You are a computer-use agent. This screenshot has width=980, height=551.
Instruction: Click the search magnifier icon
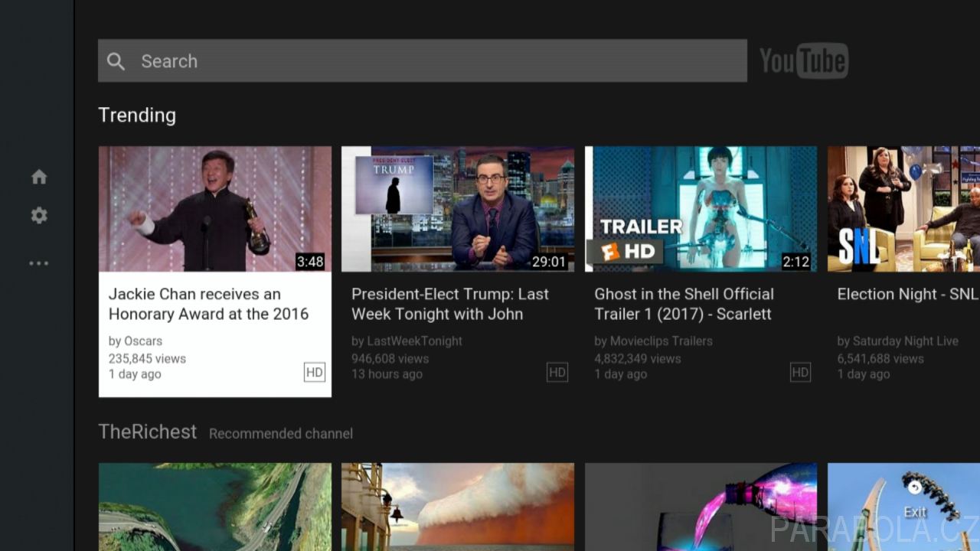tap(116, 61)
